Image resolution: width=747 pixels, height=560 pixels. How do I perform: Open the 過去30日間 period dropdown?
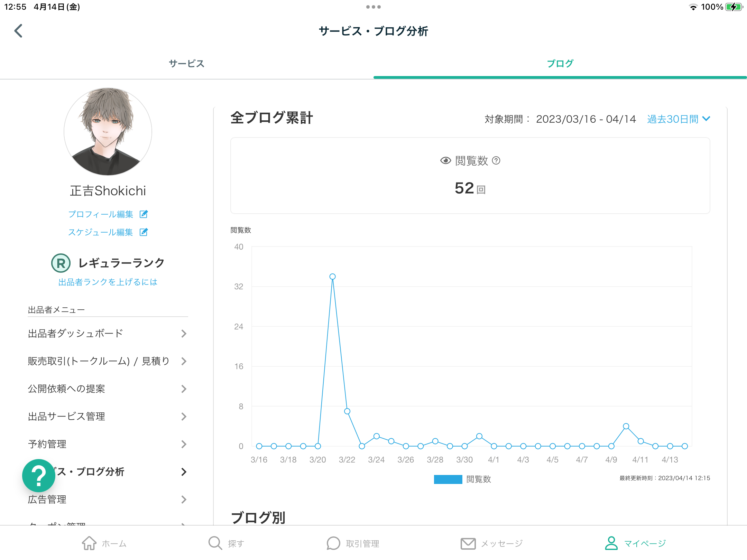678,119
